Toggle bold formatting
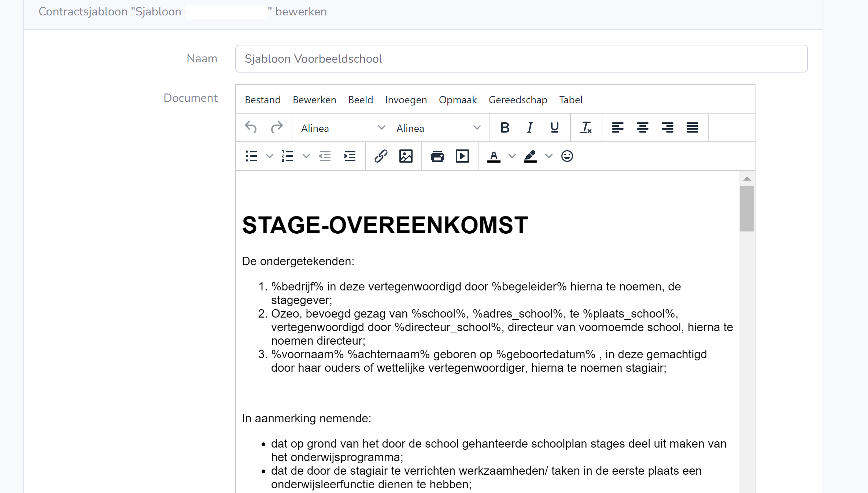The image size is (868, 493). (505, 128)
